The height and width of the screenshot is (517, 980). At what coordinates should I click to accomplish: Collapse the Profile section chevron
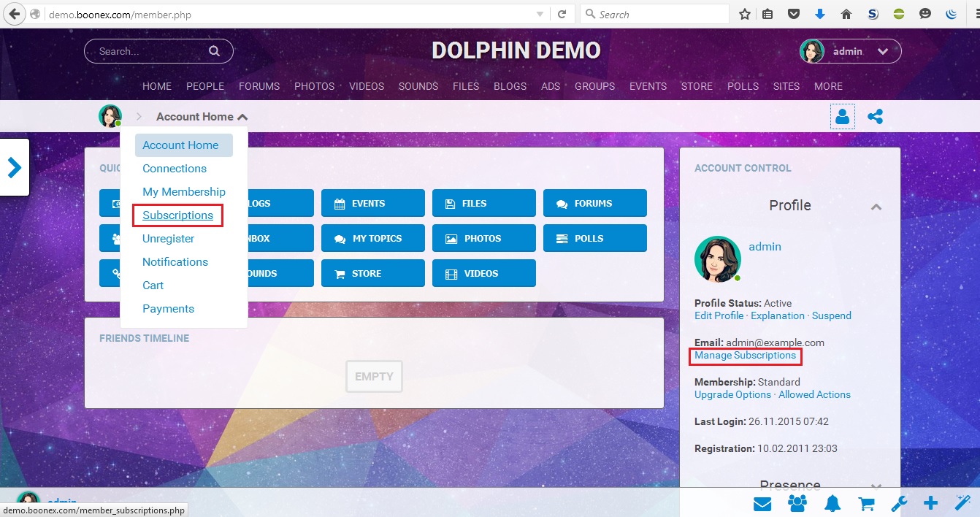tap(876, 207)
